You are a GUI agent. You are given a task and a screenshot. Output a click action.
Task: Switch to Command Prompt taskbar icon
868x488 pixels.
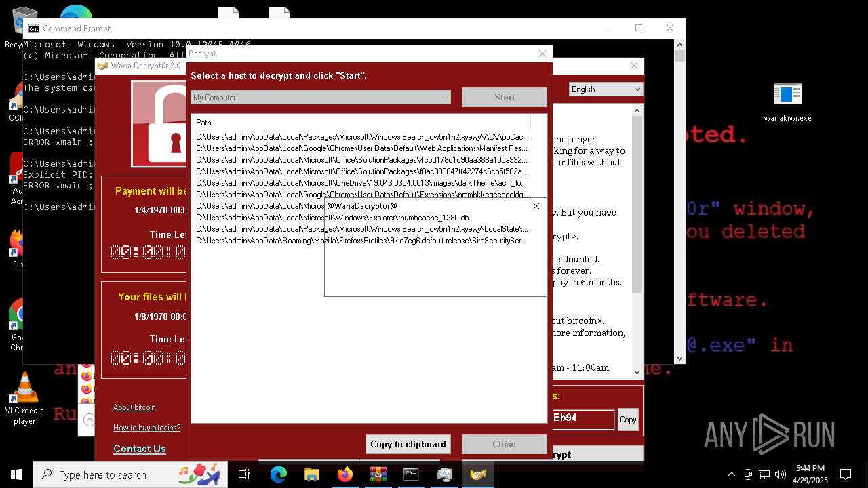tap(412, 474)
